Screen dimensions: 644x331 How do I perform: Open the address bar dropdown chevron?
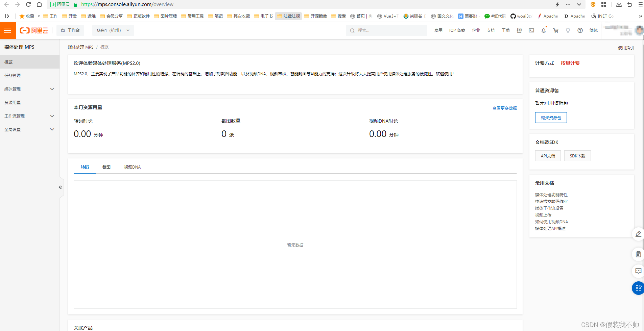coord(579,4)
